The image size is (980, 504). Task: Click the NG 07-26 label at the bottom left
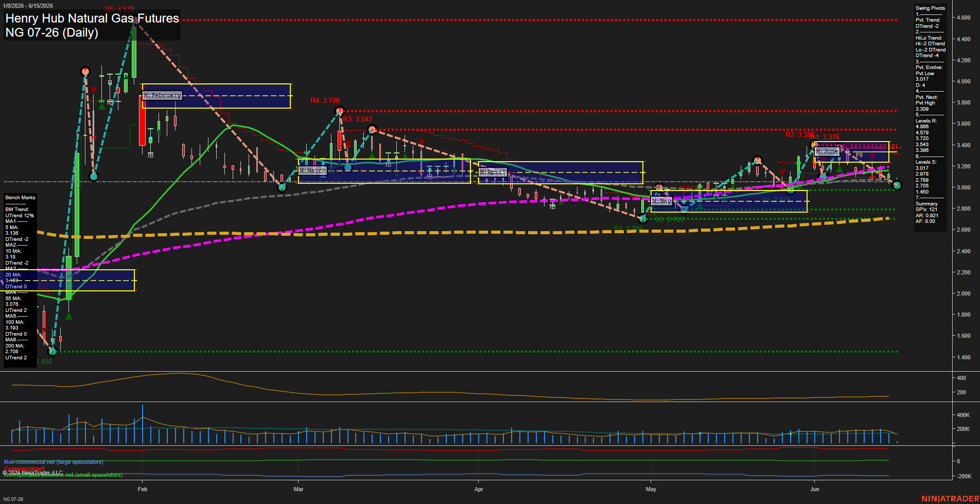[13, 499]
